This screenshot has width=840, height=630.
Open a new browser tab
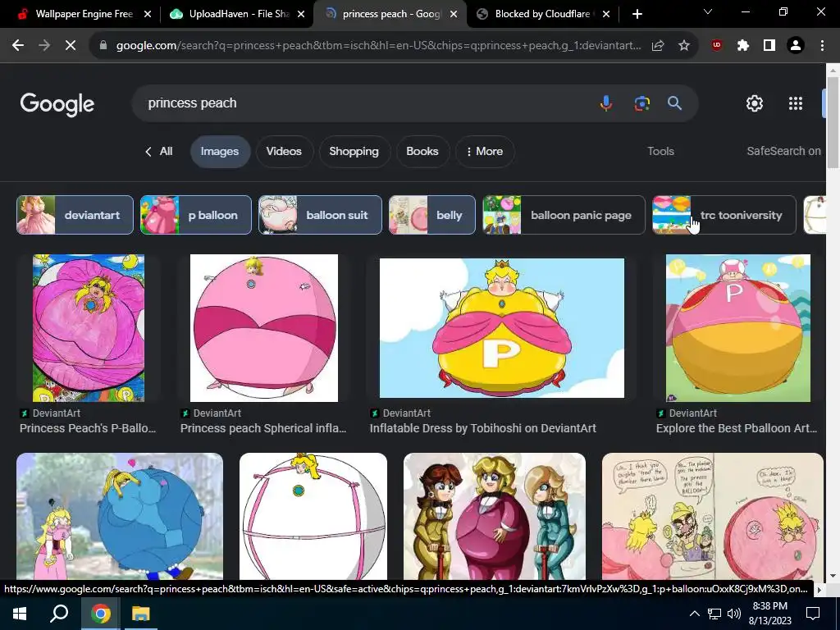click(x=637, y=14)
